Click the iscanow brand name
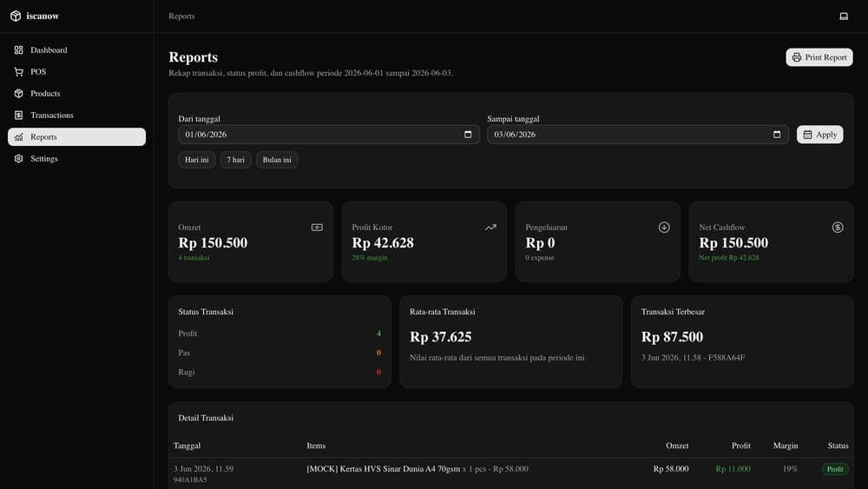The width and height of the screenshot is (868, 489). [x=43, y=16]
